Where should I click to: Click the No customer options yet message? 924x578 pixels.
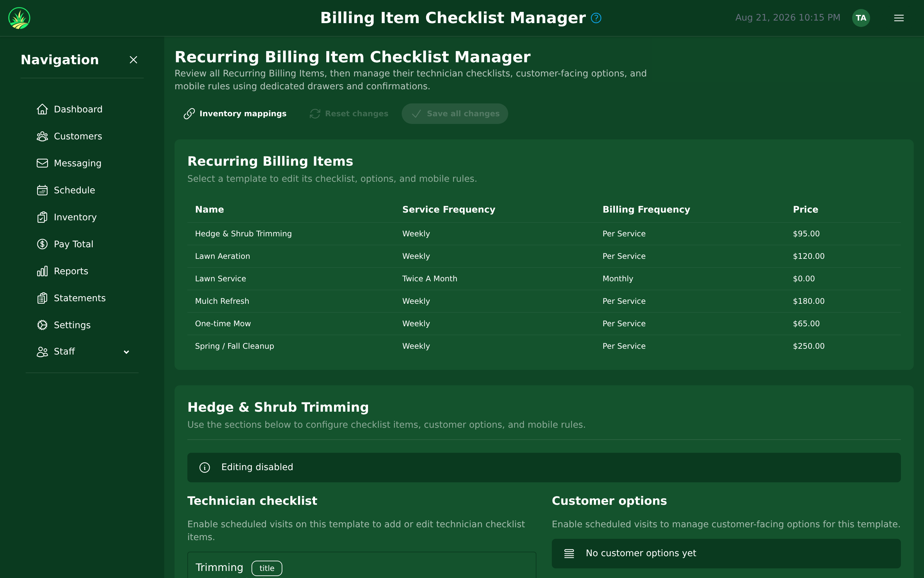(x=641, y=553)
